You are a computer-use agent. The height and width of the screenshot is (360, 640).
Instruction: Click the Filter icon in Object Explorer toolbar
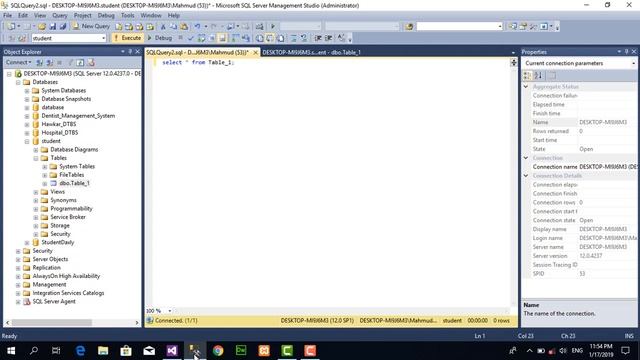(70, 62)
